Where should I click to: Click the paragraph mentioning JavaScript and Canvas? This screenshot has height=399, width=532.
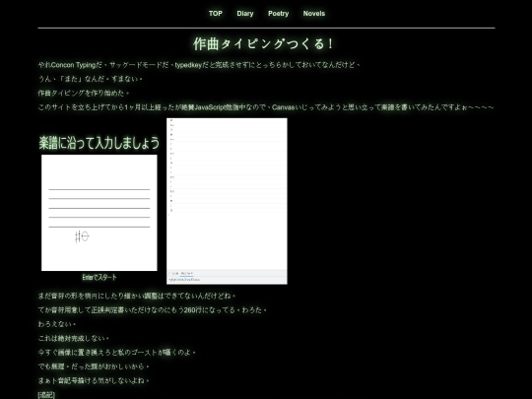click(266, 107)
